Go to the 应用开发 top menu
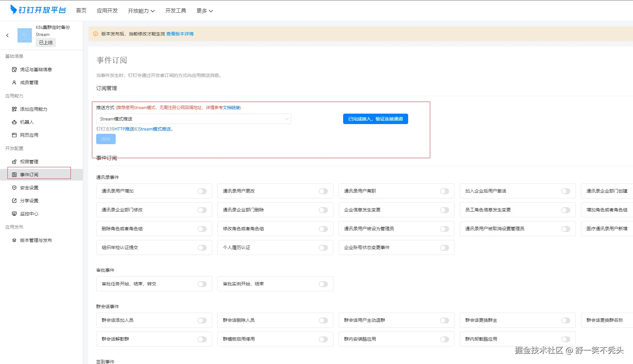This screenshot has width=633, height=364. 107,11
